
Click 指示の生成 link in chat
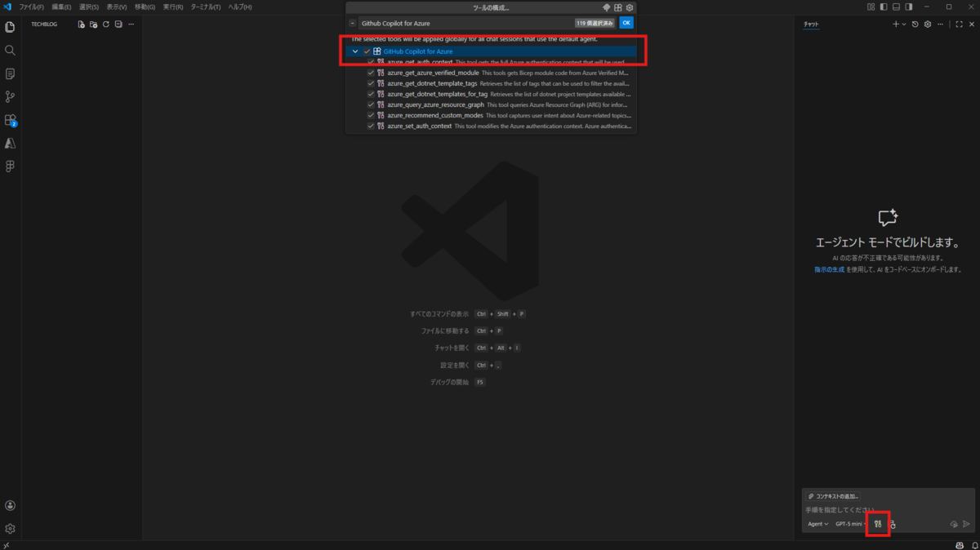pyautogui.click(x=829, y=269)
